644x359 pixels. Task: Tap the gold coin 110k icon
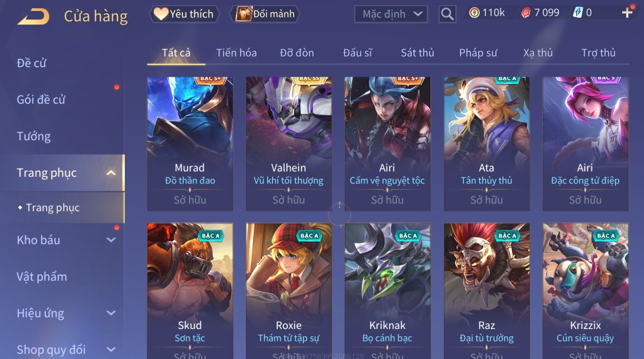[474, 13]
